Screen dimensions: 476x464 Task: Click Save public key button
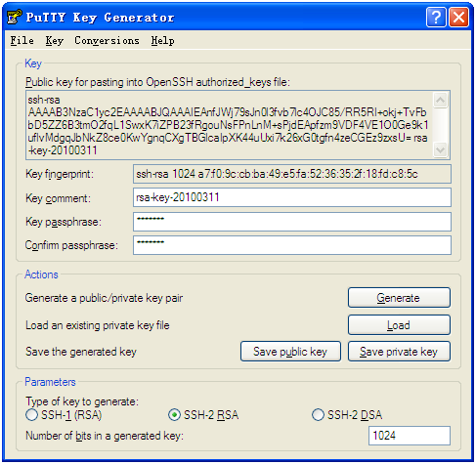click(290, 352)
